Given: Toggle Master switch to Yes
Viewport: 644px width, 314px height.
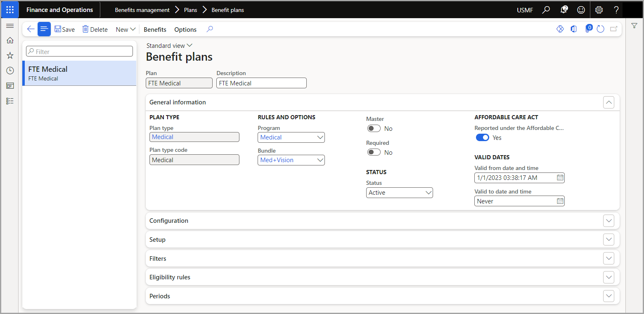Looking at the screenshot, I should click(374, 128).
